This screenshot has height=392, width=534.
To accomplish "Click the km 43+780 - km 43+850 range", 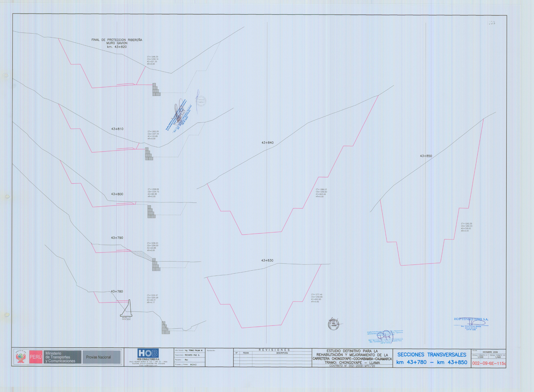I will [432, 362].
